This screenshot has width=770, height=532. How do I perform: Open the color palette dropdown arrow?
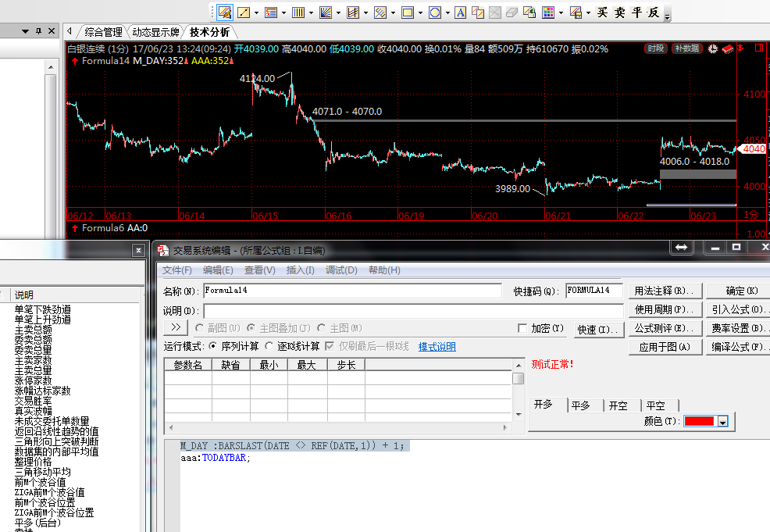point(561,13)
